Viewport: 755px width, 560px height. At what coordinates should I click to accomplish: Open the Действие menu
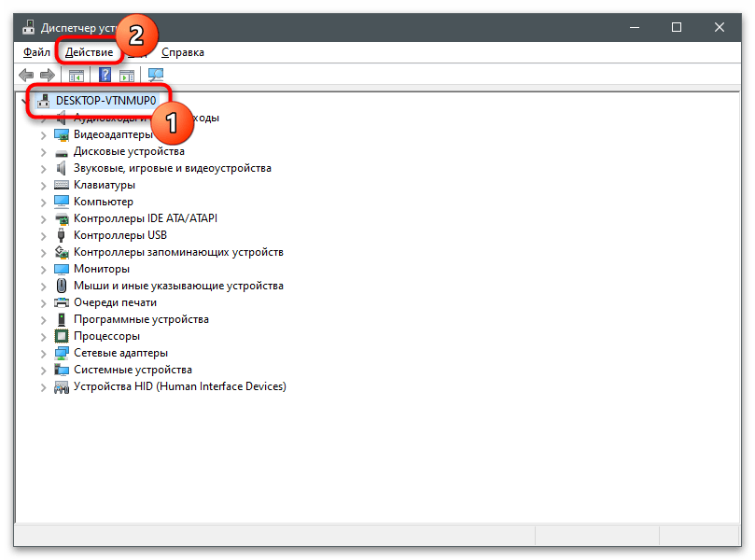(89, 52)
